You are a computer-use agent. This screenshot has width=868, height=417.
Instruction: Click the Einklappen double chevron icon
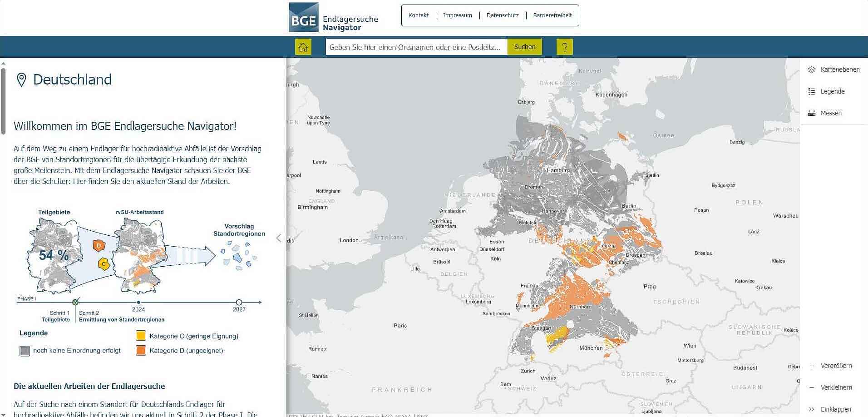click(x=812, y=409)
